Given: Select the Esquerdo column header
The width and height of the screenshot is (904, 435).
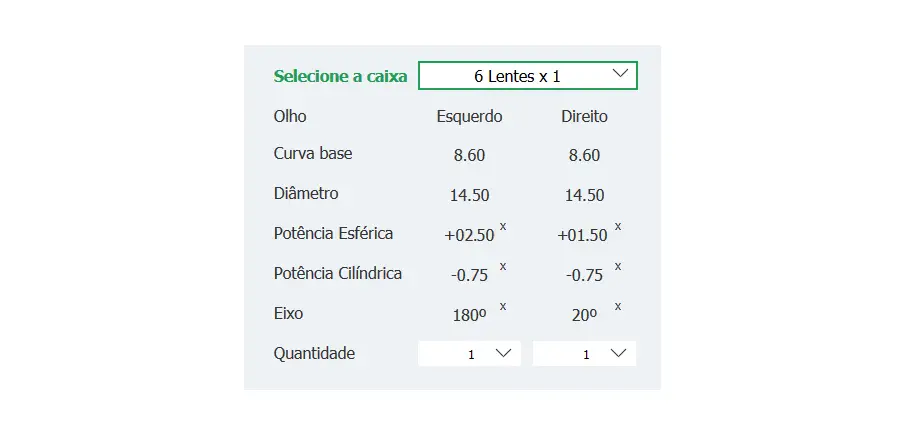Looking at the screenshot, I should point(469,117).
